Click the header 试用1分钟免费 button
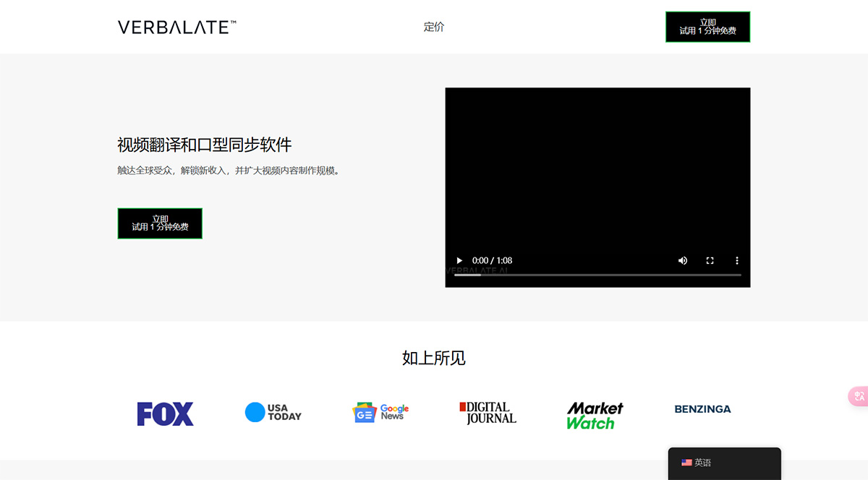The width and height of the screenshot is (868, 480). click(x=707, y=27)
